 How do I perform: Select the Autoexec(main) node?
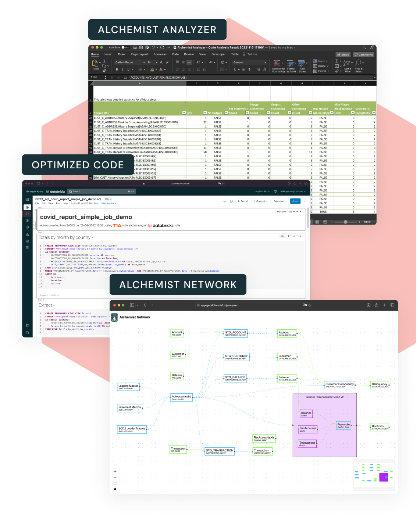click(182, 397)
